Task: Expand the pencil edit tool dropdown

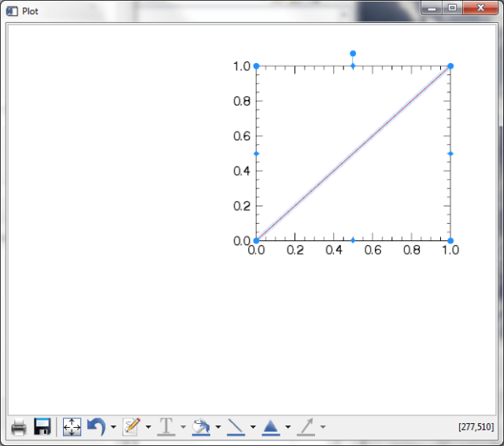Action: click(148, 427)
